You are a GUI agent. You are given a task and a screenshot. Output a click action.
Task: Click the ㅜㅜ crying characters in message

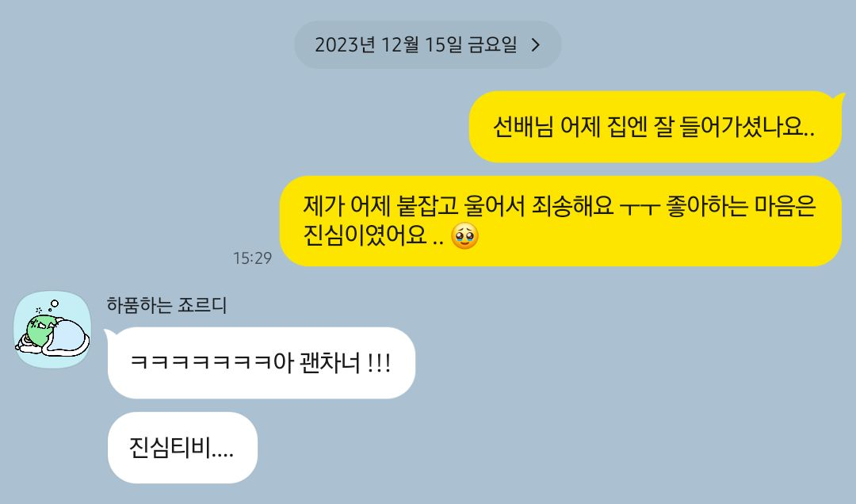[x=640, y=207]
